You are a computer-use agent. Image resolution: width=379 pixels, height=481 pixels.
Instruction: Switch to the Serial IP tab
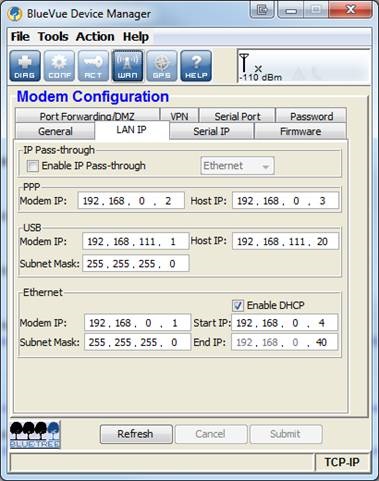point(212,131)
